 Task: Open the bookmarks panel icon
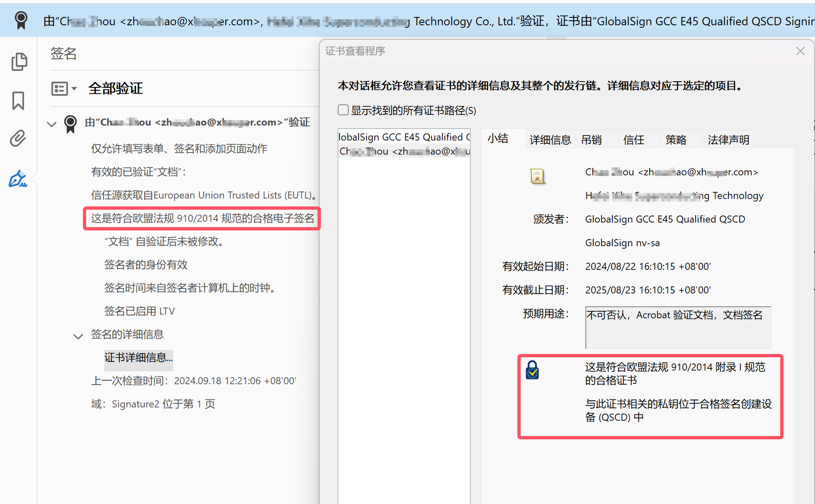(x=18, y=101)
